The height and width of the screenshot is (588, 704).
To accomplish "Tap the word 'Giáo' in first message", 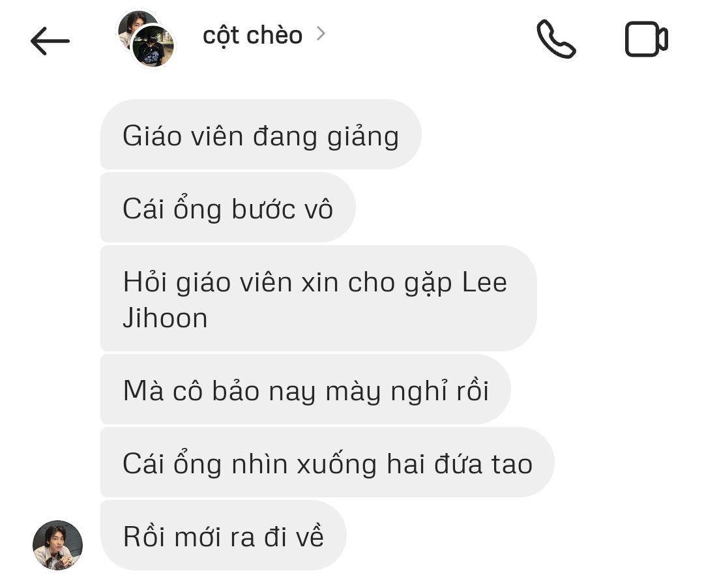I will [x=151, y=136].
